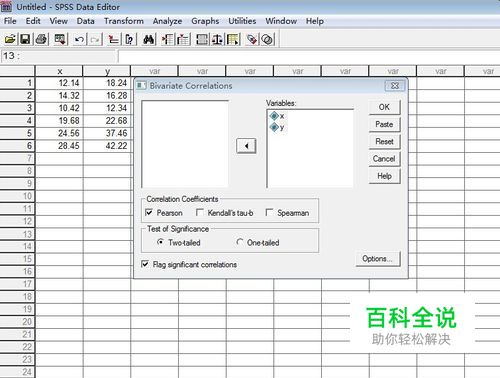The width and height of the screenshot is (500, 378).
Task: Open the Utilities menu
Action: click(242, 21)
